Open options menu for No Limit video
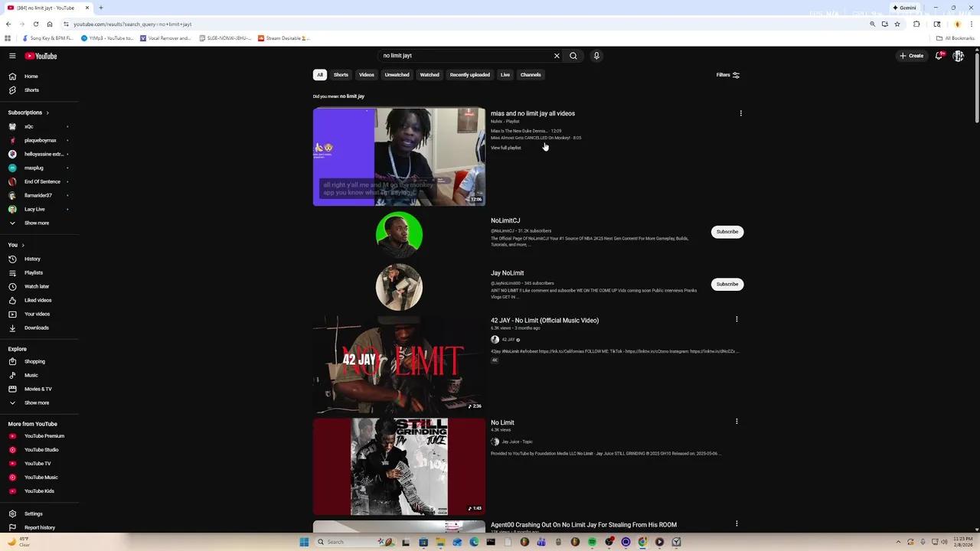This screenshot has height=551, width=980. pos(737,421)
